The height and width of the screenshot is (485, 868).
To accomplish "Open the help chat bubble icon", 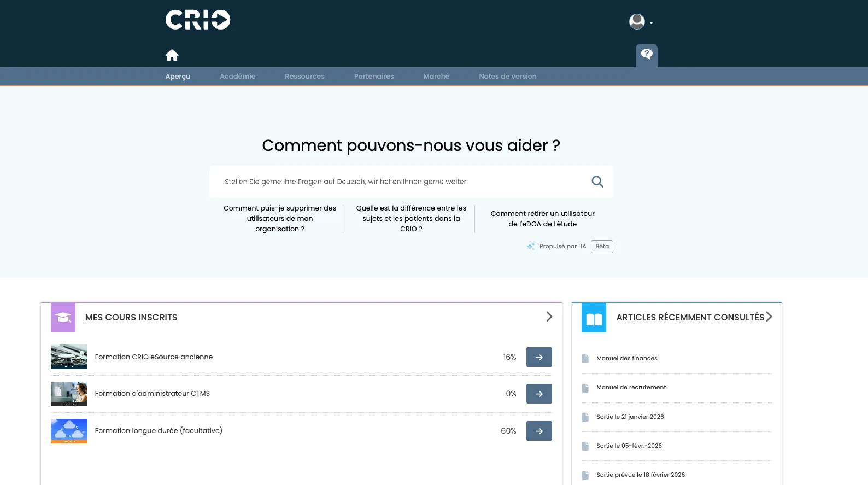I will [x=647, y=54].
